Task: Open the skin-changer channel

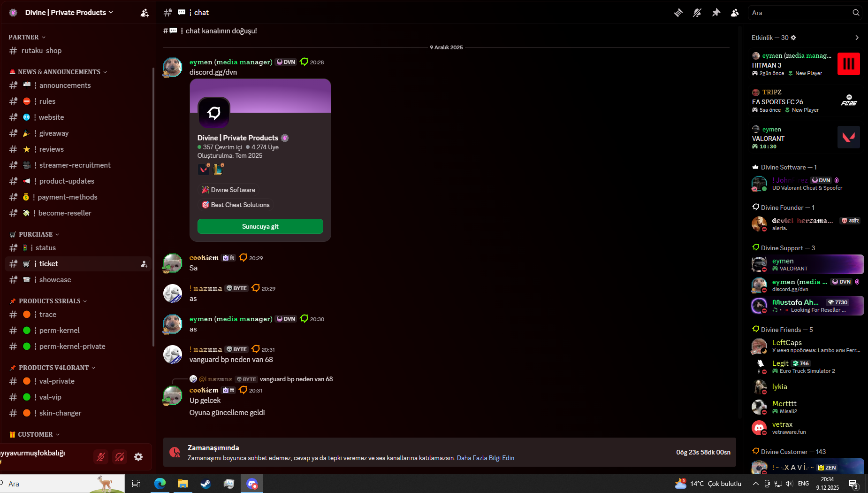Action: 78,413
